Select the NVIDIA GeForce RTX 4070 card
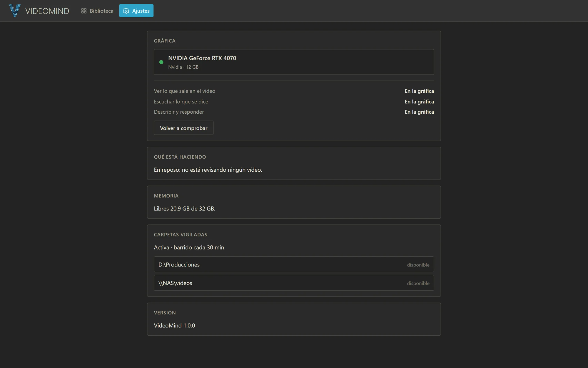Viewport: 588px width, 368px height. 294,62
